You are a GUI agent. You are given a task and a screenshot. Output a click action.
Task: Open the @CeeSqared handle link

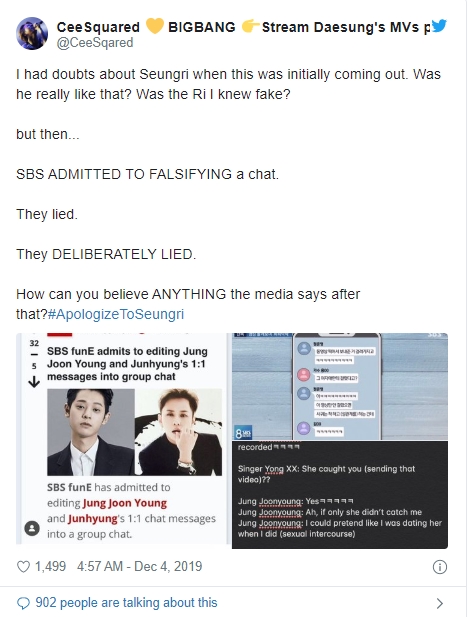95,42
